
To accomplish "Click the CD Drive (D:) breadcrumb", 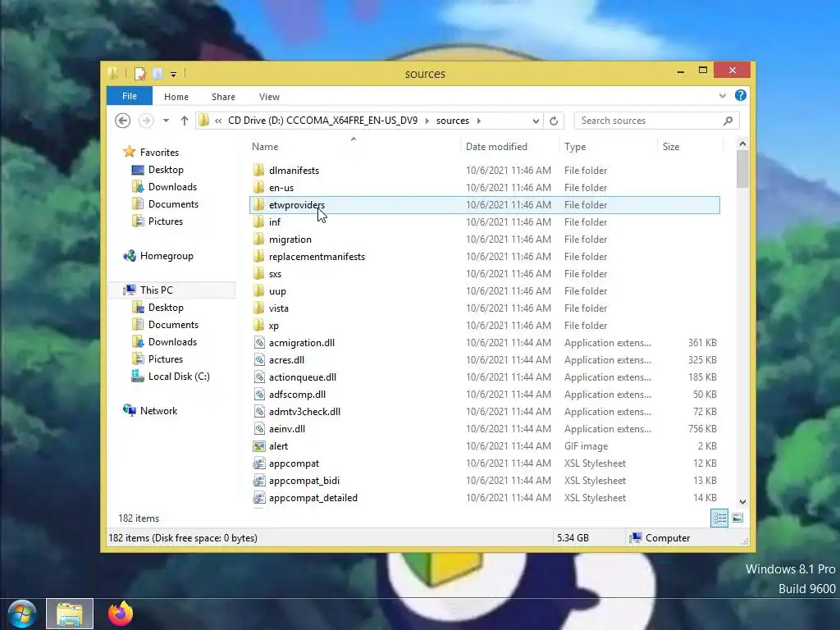I will (322, 121).
